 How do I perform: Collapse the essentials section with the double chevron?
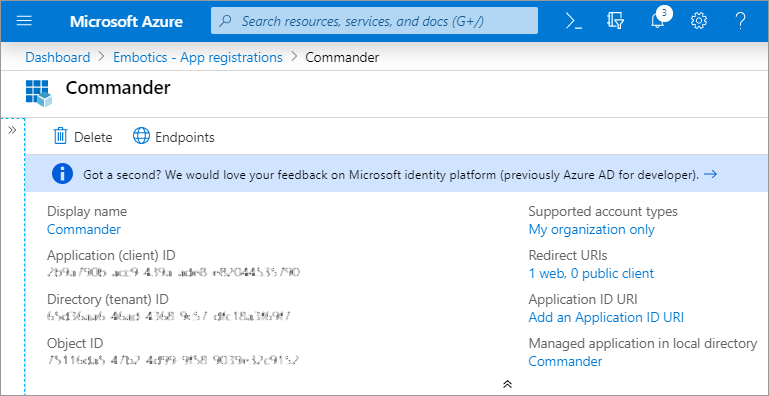point(508,384)
